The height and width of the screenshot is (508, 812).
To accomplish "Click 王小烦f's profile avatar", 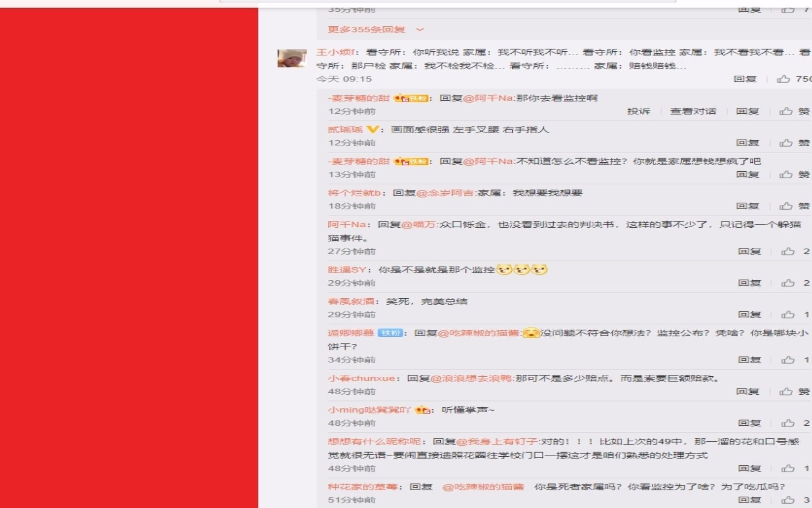I will pyautogui.click(x=292, y=58).
